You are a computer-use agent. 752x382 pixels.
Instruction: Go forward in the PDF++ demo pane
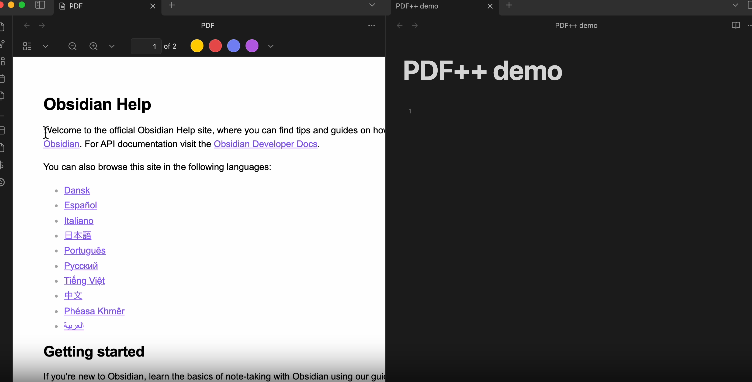(x=415, y=25)
